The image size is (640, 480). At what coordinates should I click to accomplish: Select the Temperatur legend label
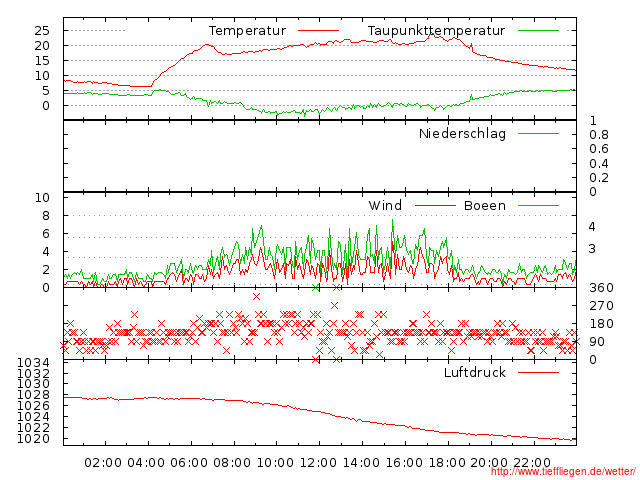click(247, 31)
